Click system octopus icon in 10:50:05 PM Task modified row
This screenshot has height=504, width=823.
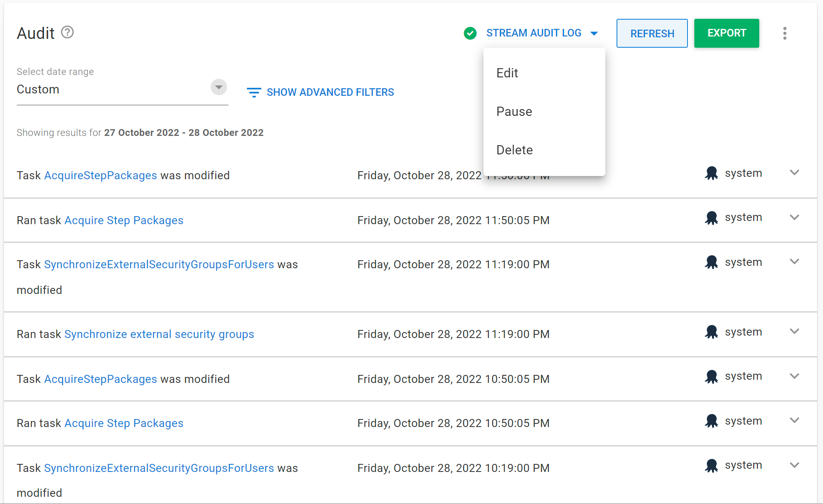(x=711, y=376)
